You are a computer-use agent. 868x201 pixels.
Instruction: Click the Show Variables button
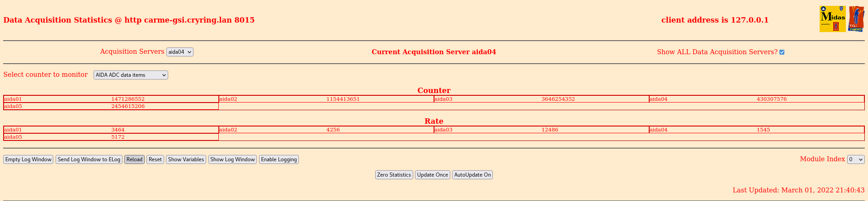coord(186,159)
